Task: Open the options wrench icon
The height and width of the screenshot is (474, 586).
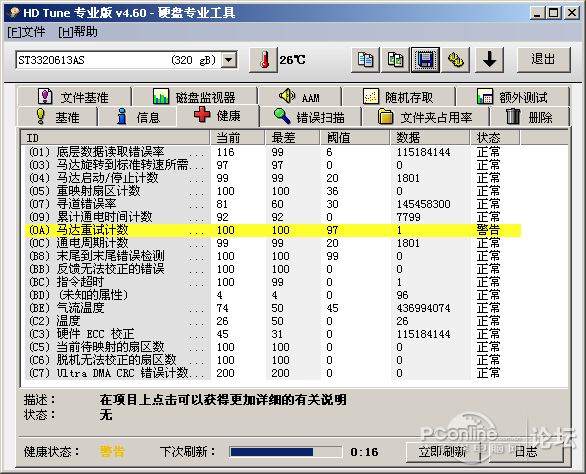Action: click(456, 60)
